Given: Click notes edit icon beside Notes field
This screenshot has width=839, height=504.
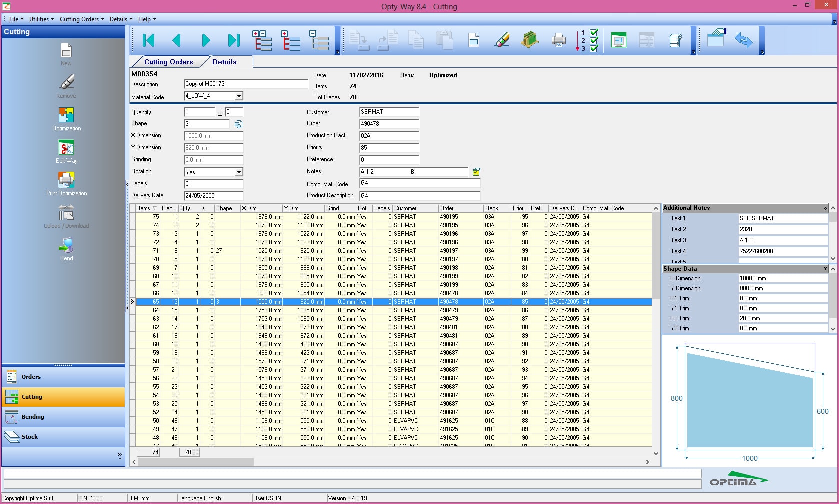Looking at the screenshot, I should 476,172.
